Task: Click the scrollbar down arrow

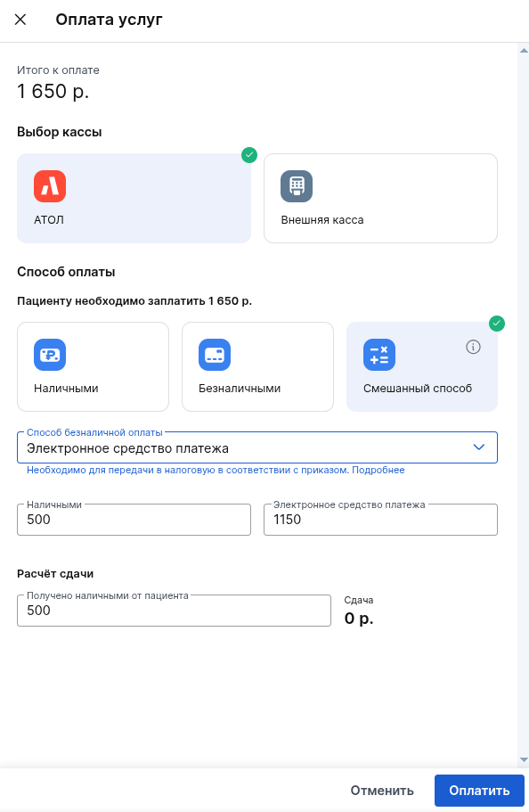Action: [x=524, y=759]
